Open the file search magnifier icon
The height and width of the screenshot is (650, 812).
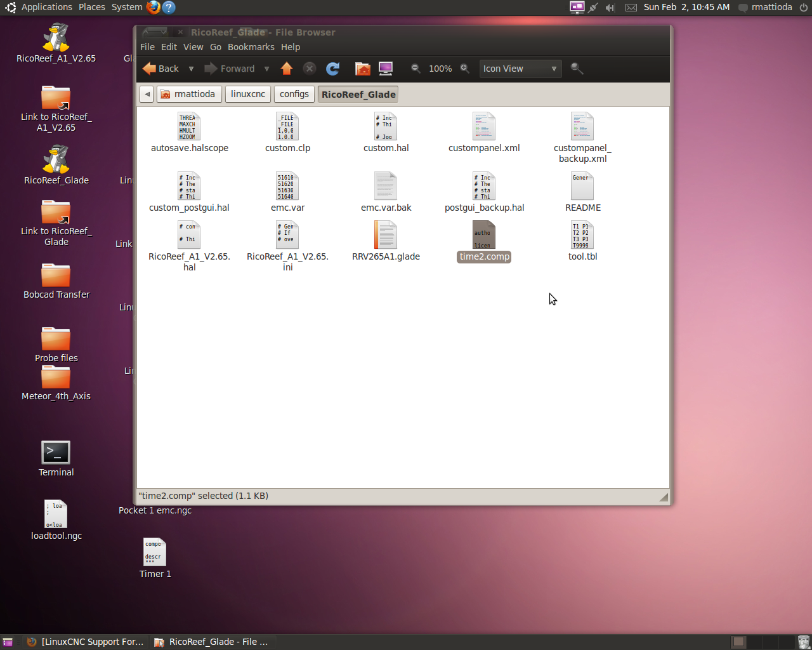coord(577,68)
